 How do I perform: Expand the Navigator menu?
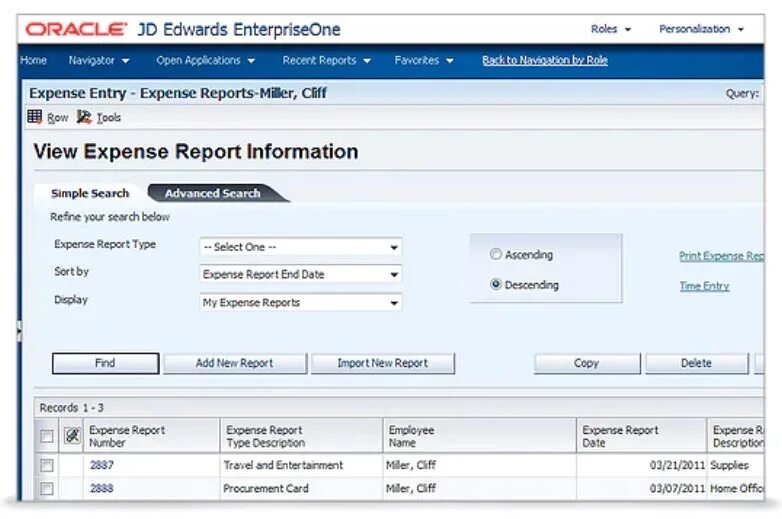click(x=99, y=60)
